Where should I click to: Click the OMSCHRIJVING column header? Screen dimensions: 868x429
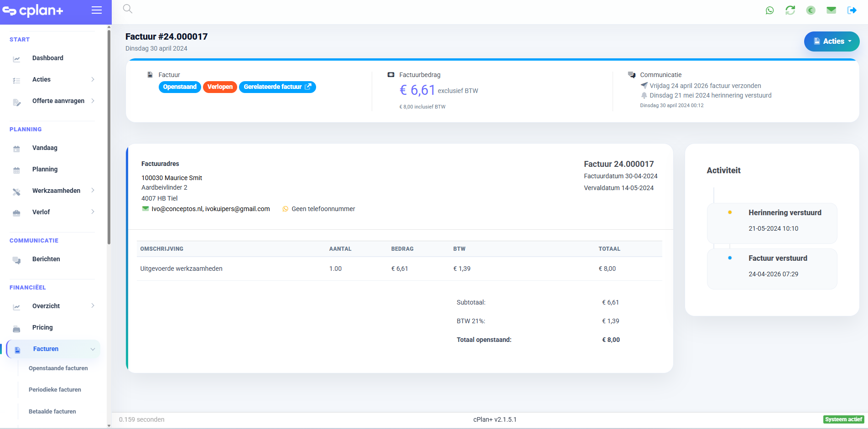pos(161,249)
